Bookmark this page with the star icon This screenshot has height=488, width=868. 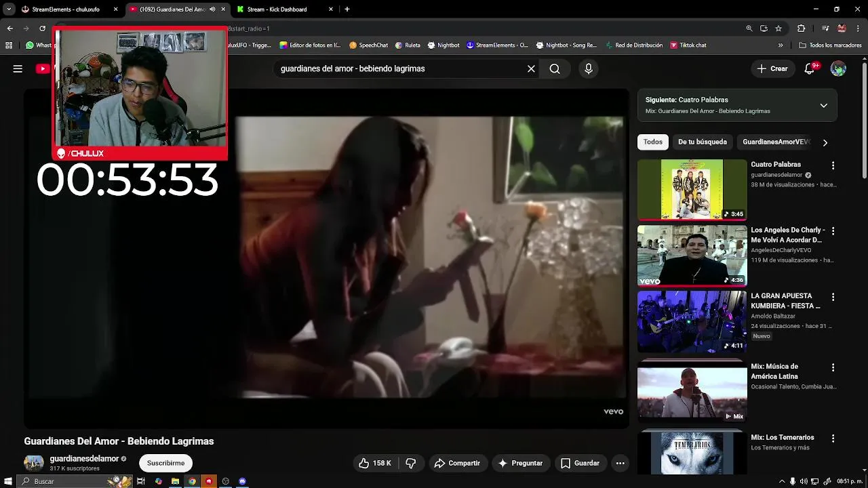pyautogui.click(x=778, y=28)
